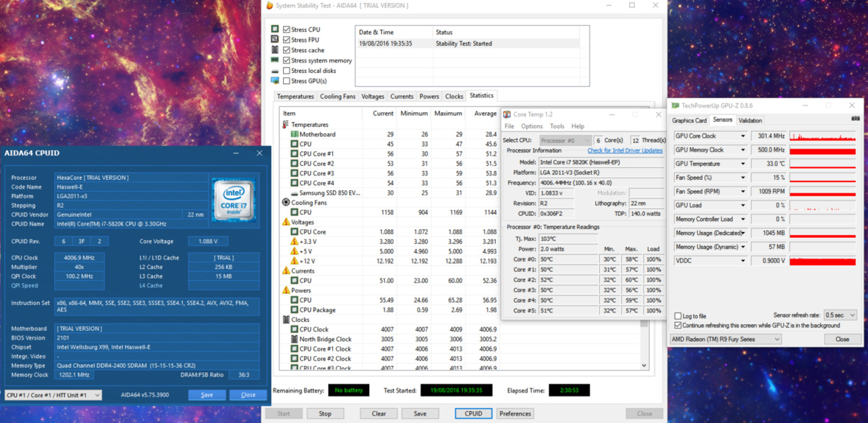Click the CPU Package row chip icon
The image size is (868, 423).
point(295,310)
